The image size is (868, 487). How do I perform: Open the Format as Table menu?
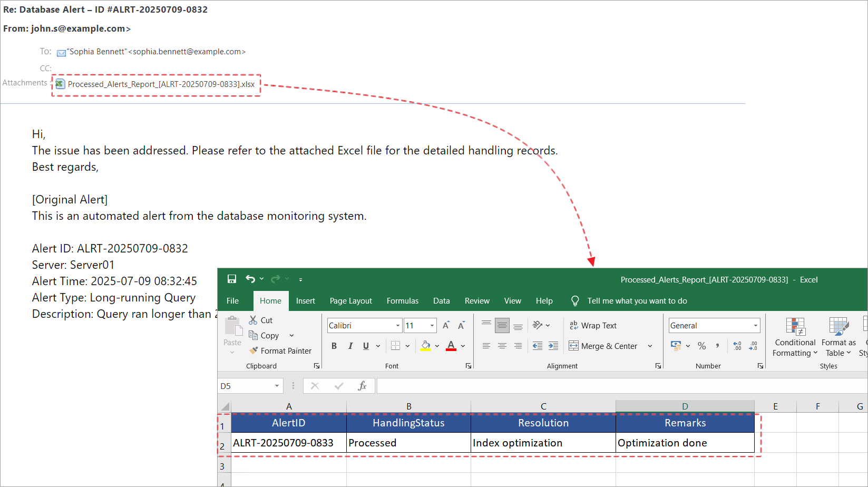838,337
